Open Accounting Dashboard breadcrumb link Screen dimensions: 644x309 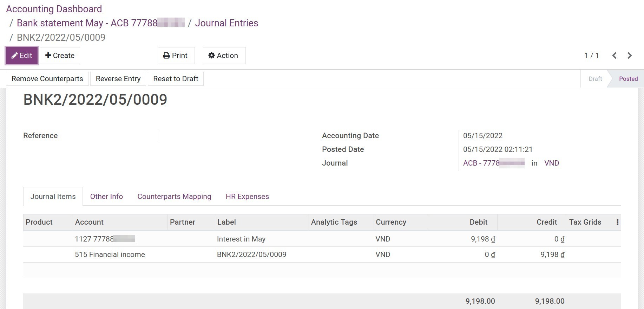(54, 9)
